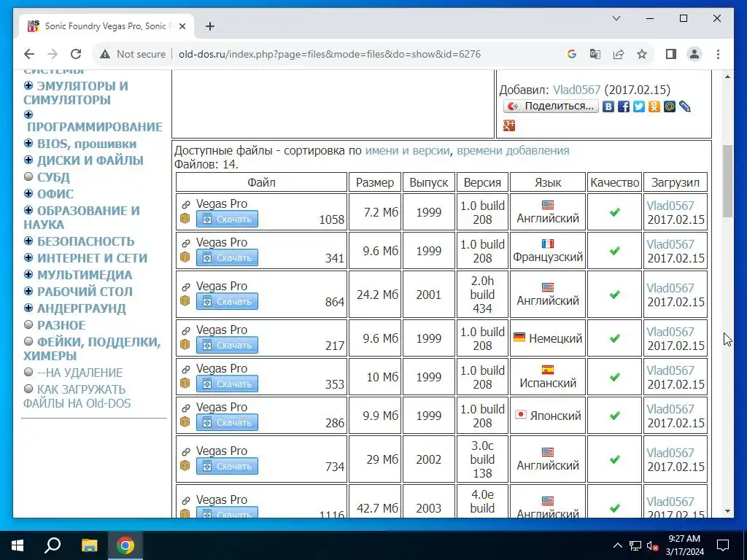Download the Spanish Vegas Pro file
Viewport: 747px width, 560px height.
click(228, 384)
